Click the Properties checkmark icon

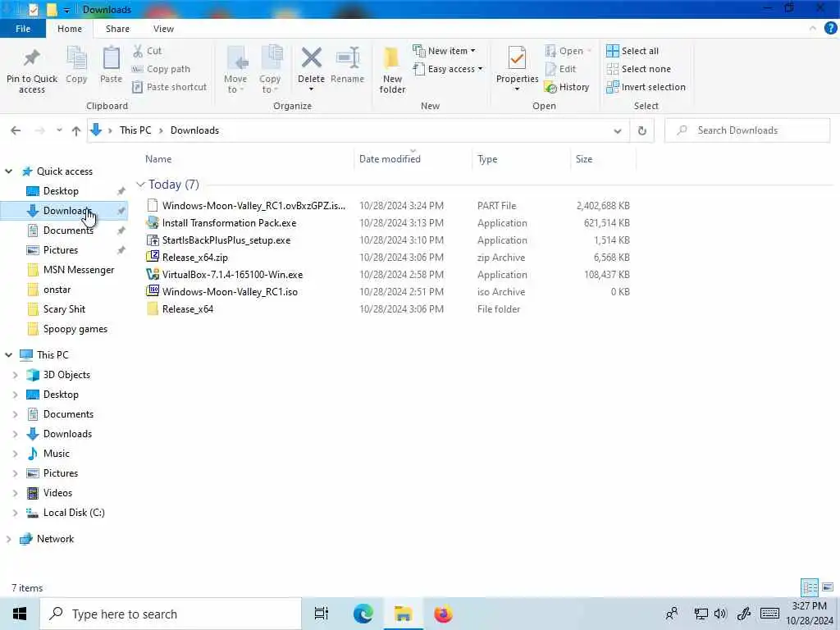pos(517,58)
